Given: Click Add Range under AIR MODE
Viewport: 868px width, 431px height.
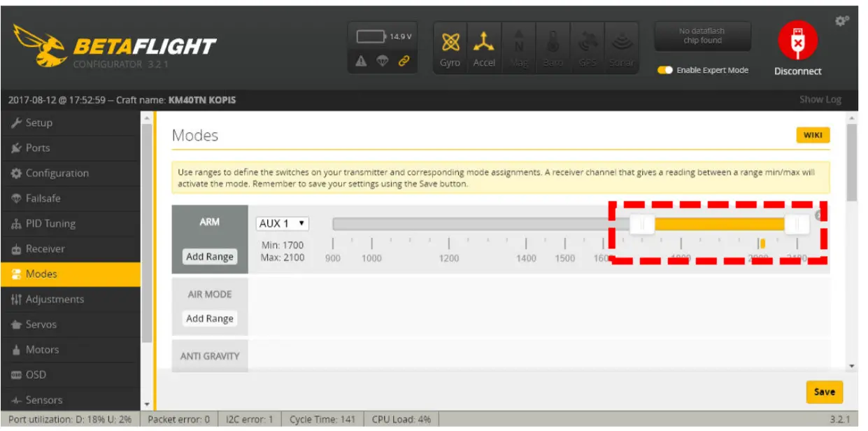Looking at the screenshot, I should pyautogui.click(x=210, y=318).
